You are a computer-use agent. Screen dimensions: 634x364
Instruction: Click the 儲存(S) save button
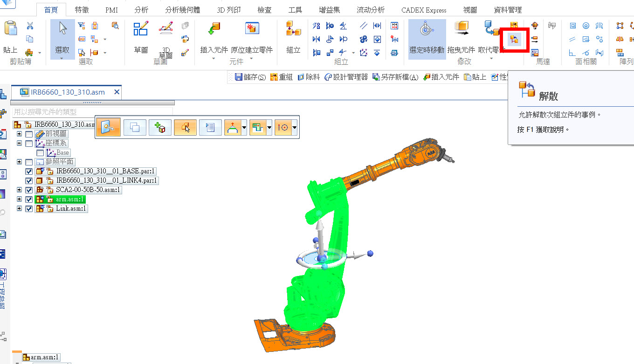[250, 77]
